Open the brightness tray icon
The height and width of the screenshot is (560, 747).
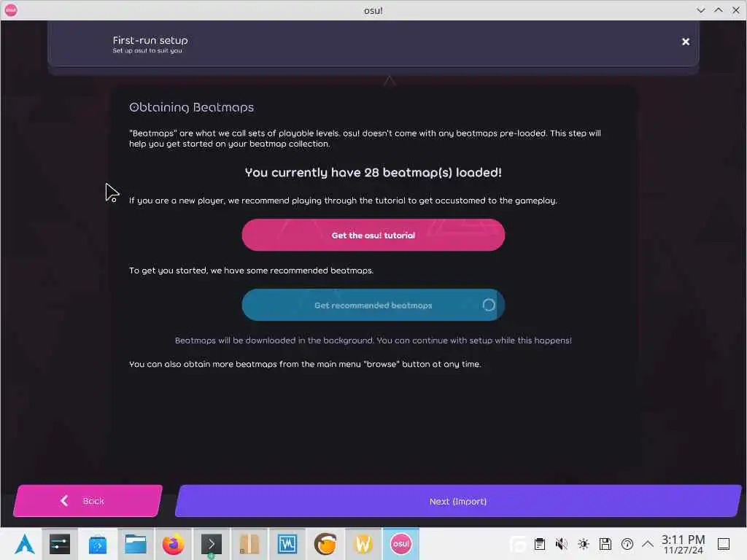[x=584, y=544]
